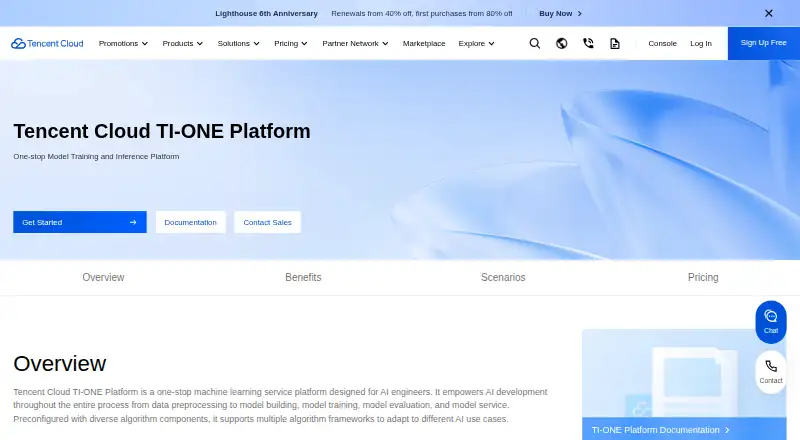Expand the Pricing menu in navbar
Viewport: 800px width, 440px height.
click(x=291, y=43)
